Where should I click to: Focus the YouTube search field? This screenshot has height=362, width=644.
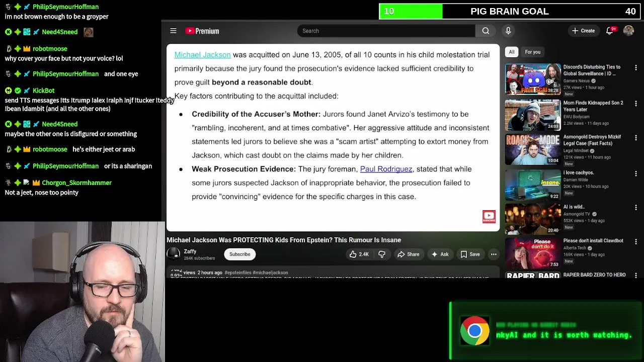[386, 31]
